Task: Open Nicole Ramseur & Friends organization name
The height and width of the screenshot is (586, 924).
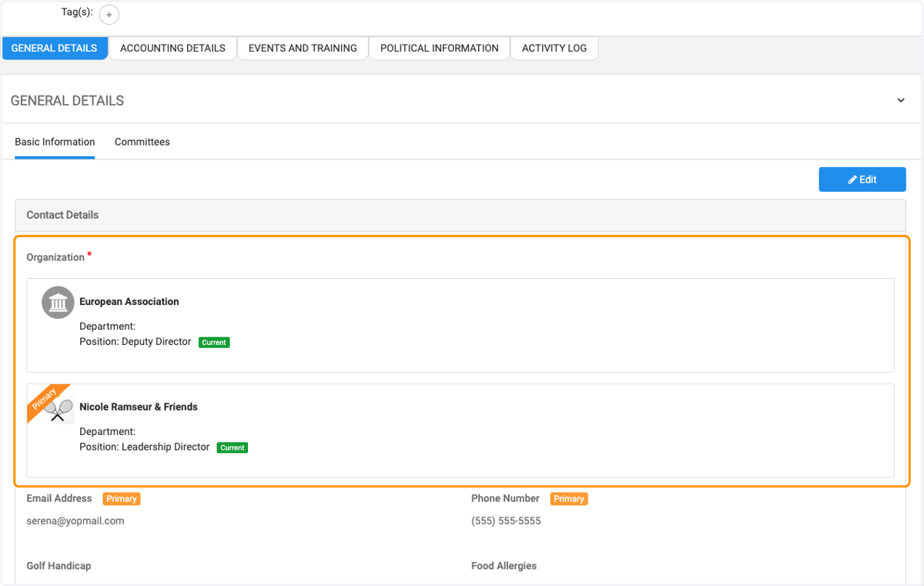Action: [x=139, y=407]
